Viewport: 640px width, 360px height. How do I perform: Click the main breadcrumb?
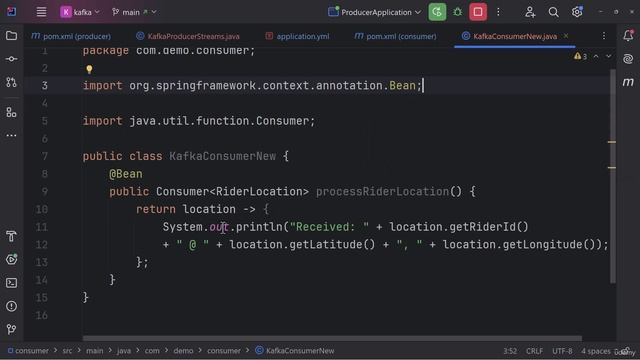[94, 351]
